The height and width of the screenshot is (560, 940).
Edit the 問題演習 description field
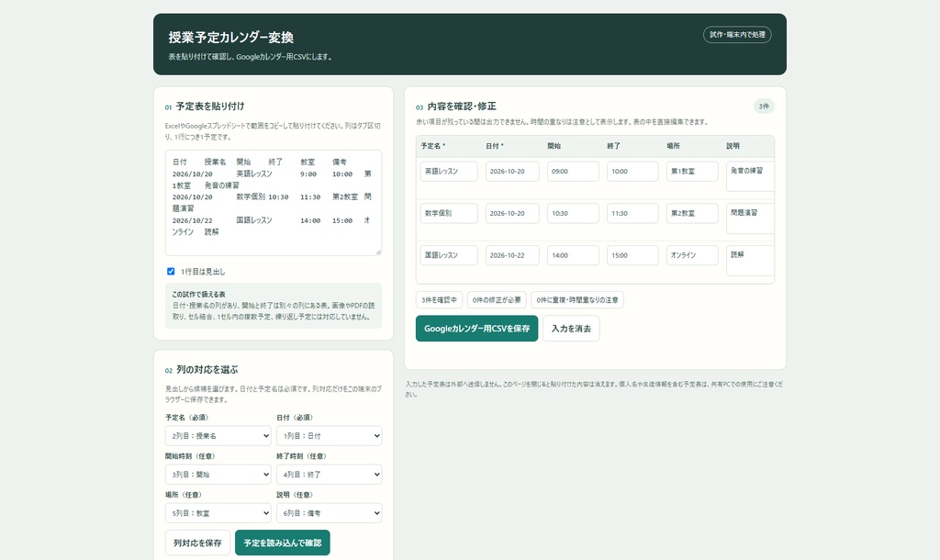coord(751,218)
